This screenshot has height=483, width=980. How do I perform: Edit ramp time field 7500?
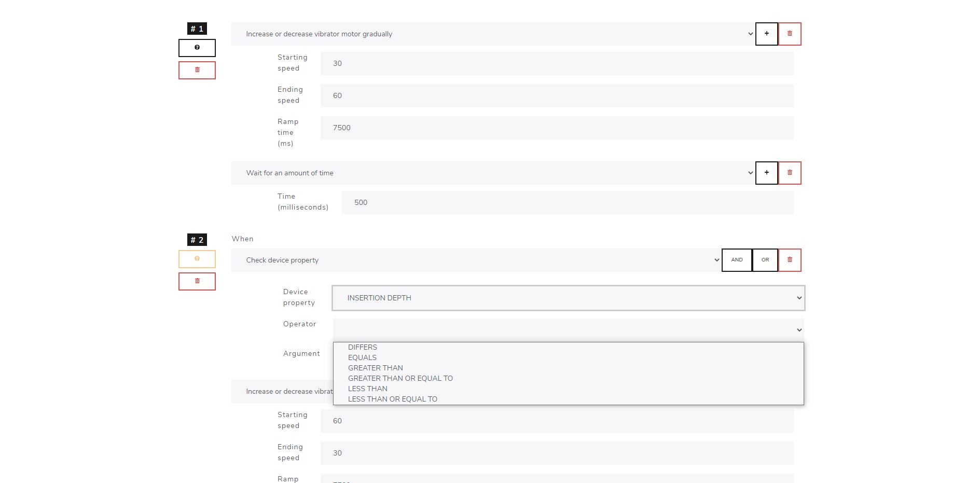pyautogui.click(x=557, y=128)
